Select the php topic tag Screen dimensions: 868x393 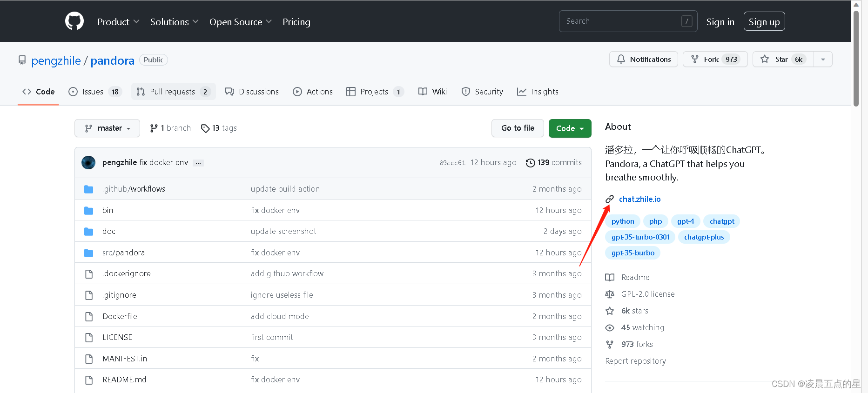[655, 221]
